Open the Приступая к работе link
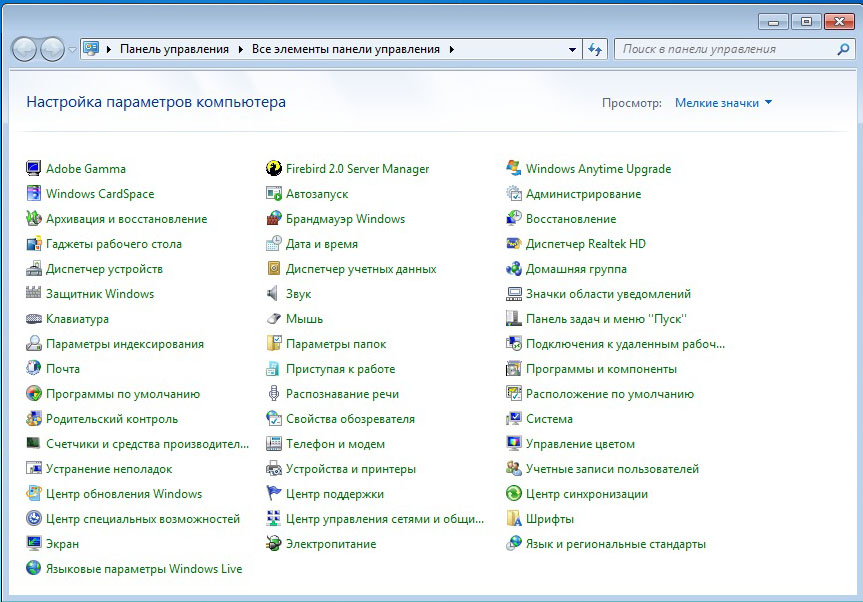Image resolution: width=863 pixels, height=602 pixels. point(341,369)
